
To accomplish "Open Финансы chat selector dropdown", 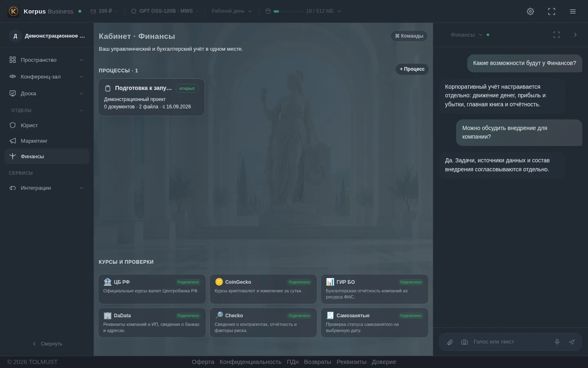I will [x=466, y=35].
